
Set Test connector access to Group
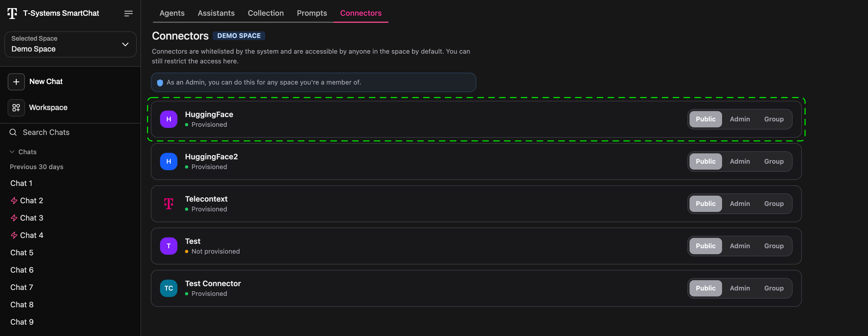(774, 246)
